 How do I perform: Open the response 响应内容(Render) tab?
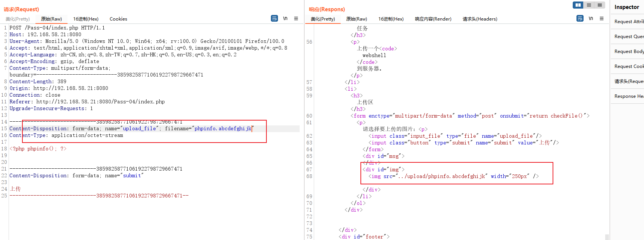tap(433, 19)
